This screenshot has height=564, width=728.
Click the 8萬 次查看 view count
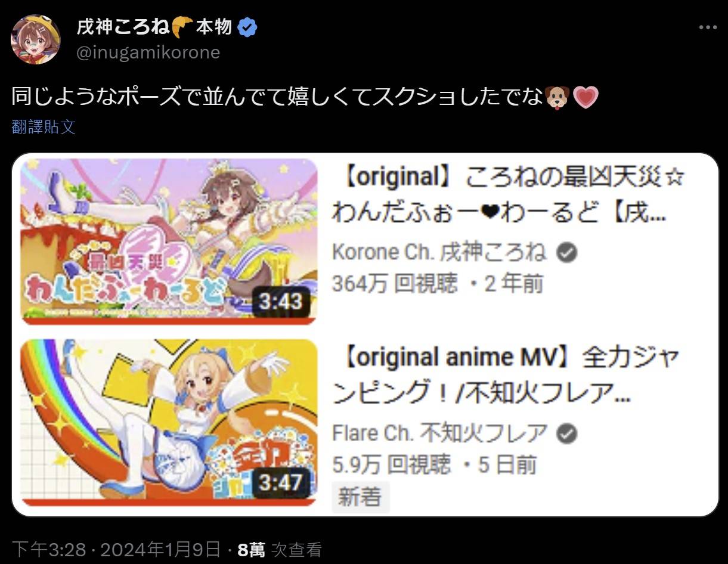pyautogui.click(x=279, y=549)
